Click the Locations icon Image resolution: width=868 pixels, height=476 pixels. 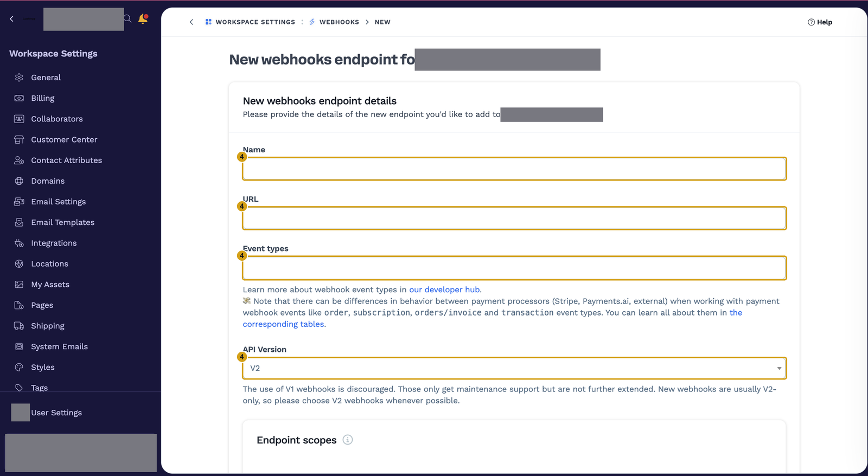[19, 264]
